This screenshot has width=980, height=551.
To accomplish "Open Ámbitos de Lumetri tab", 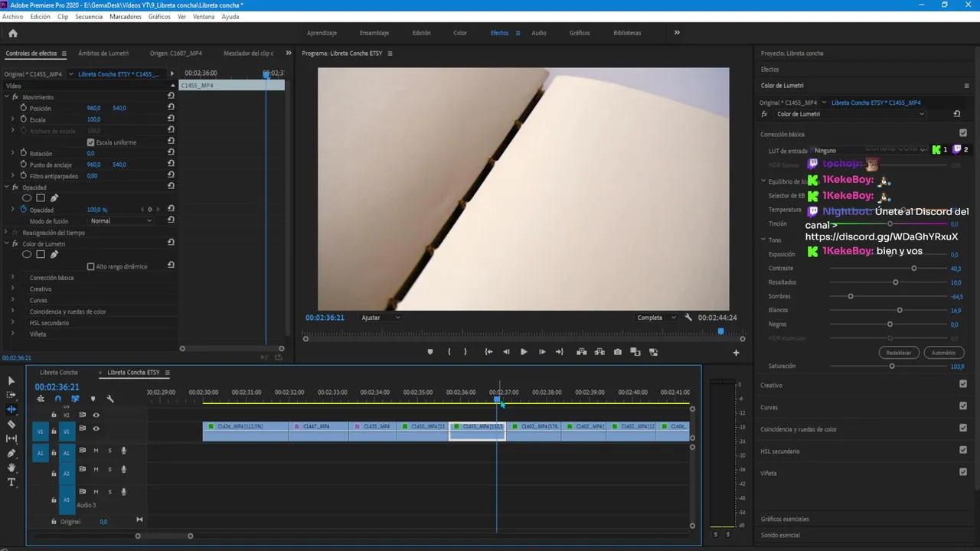I will (103, 54).
